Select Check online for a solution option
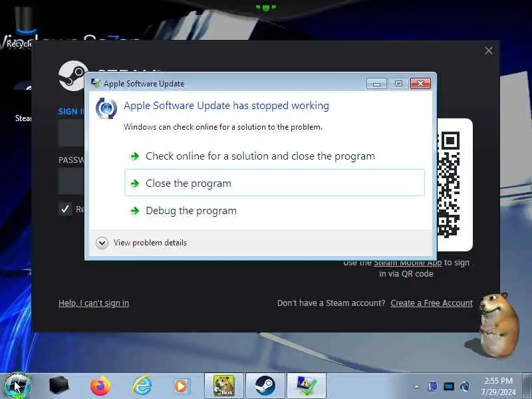The width and height of the screenshot is (532, 399). pyautogui.click(x=275, y=156)
